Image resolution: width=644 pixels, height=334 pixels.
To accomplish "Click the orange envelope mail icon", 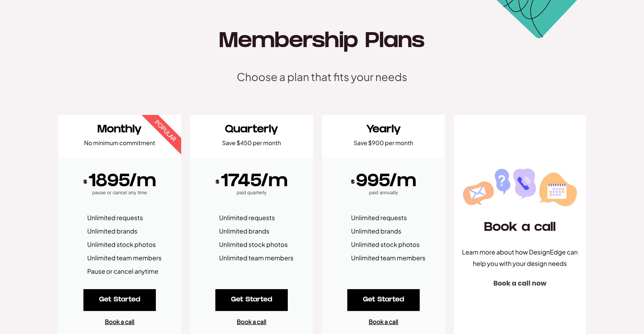I will pyautogui.click(x=478, y=193).
